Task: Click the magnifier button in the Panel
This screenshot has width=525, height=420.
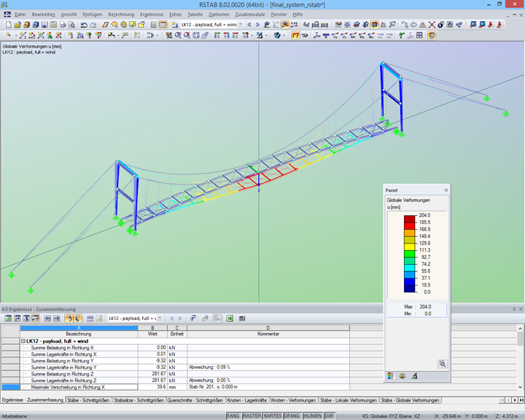Action: click(443, 364)
